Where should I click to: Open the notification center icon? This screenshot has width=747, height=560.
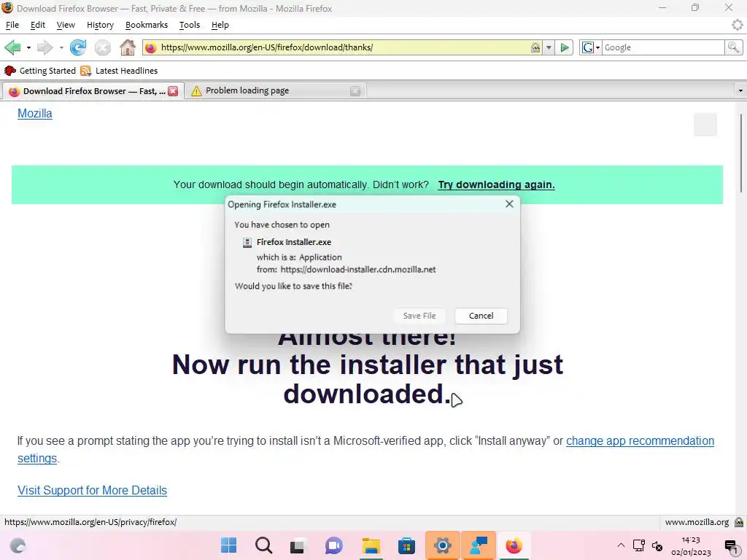point(731,546)
